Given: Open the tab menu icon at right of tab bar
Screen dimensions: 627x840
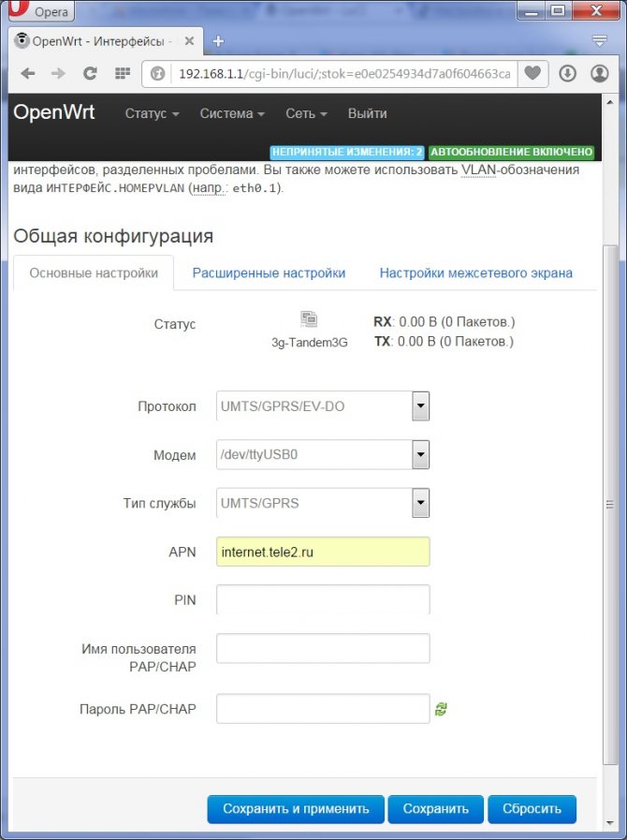Looking at the screenshot, I should click(600, 40).
